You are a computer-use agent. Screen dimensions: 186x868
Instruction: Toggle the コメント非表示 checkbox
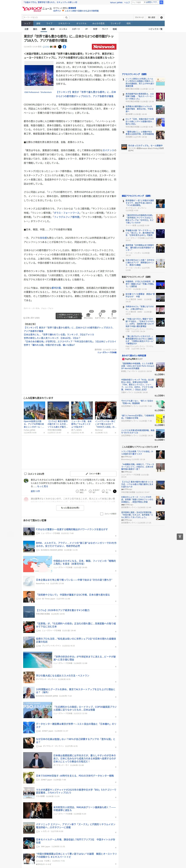click(102, 514)
